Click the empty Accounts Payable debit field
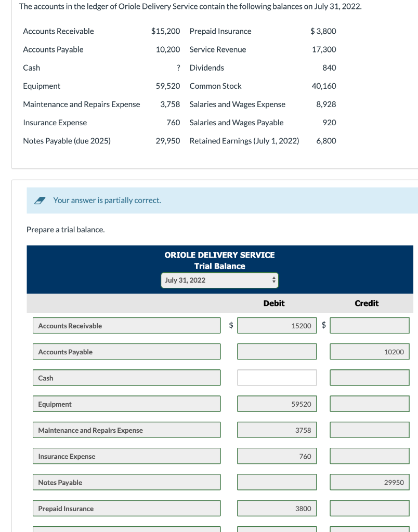The width and height of the screenshot is (418, 532). pyautogui.click(x=277, y=351)
